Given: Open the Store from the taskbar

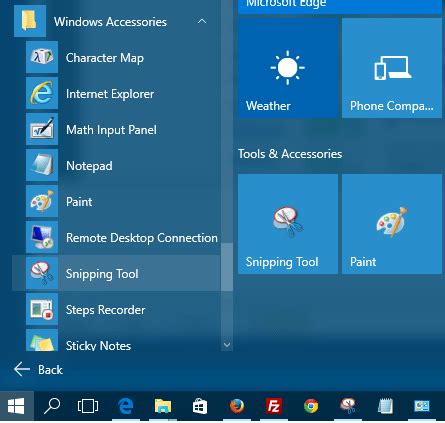Looking at the screenshot, I should 200,406.
